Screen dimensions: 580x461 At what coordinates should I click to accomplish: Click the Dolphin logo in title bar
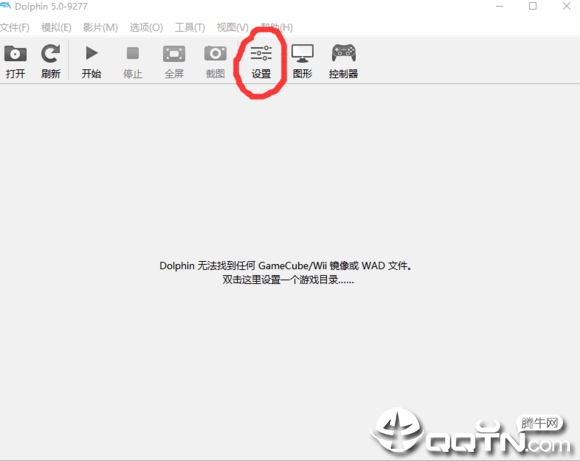(x=5, y=6)
